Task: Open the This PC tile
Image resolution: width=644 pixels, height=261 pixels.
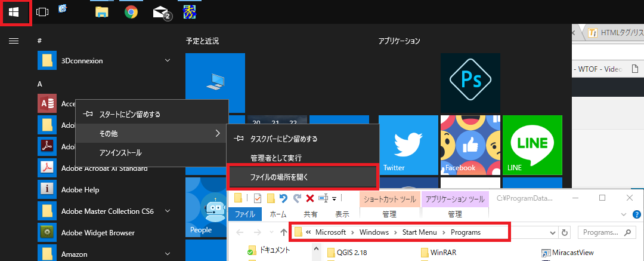Action: (x=215, y=83)
